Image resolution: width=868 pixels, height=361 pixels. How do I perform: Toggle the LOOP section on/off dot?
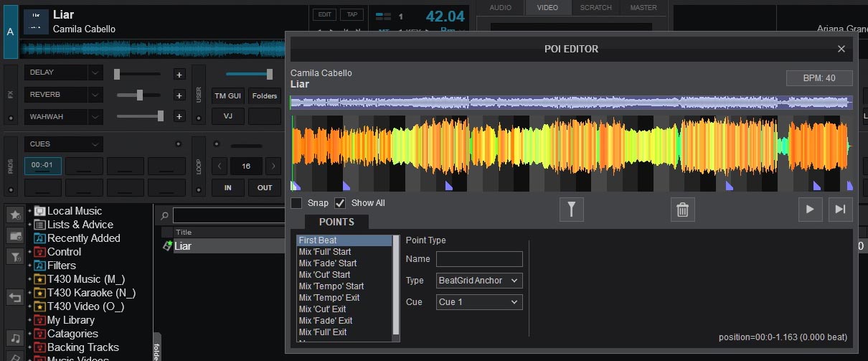(199, 191)
